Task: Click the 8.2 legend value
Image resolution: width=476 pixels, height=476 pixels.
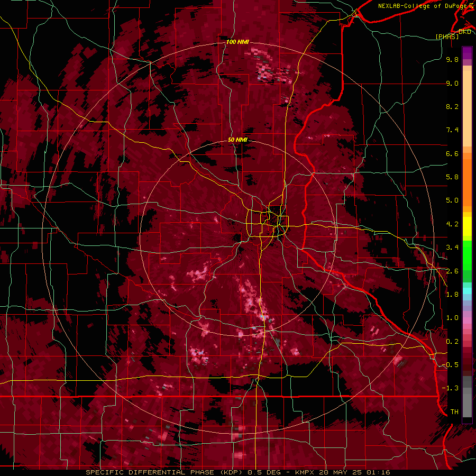Action: pyautogui.click(x=452, y=106)
